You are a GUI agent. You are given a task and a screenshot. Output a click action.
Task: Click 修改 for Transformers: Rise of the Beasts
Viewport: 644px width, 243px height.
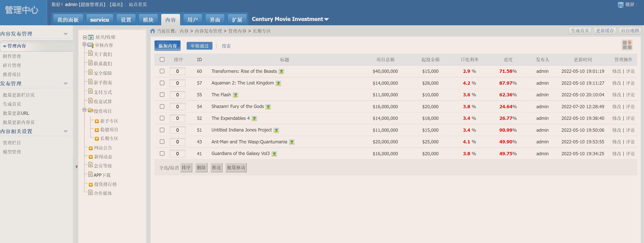tap(617, 71)
